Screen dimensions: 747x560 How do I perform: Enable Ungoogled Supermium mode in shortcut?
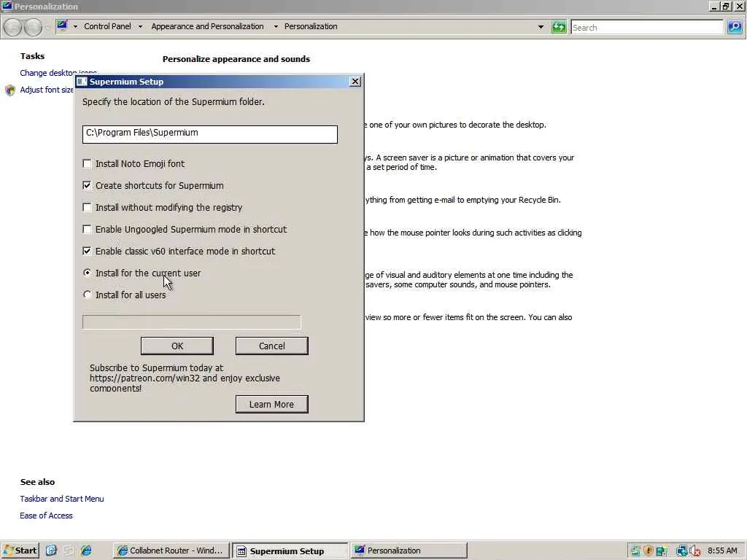87,230
